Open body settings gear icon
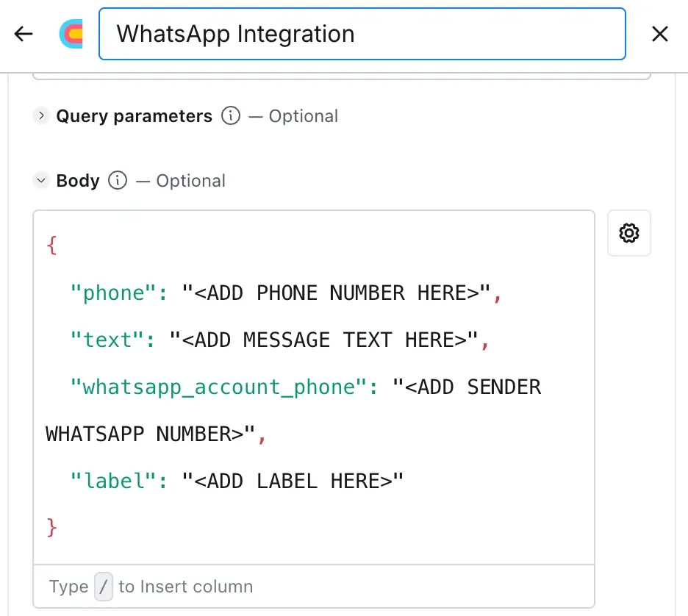The image size is (688, 616). pyautogui.click(x=628, y=233)
